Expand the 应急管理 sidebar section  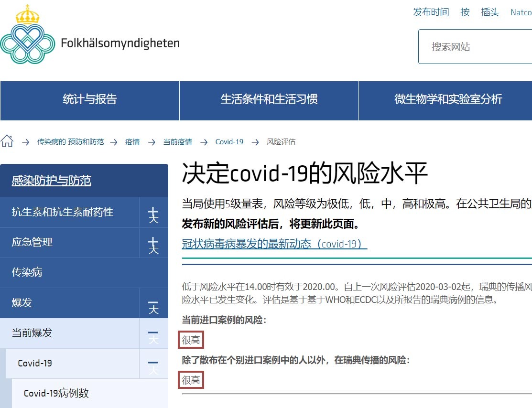pyautogui.click(x=154, y=243)
